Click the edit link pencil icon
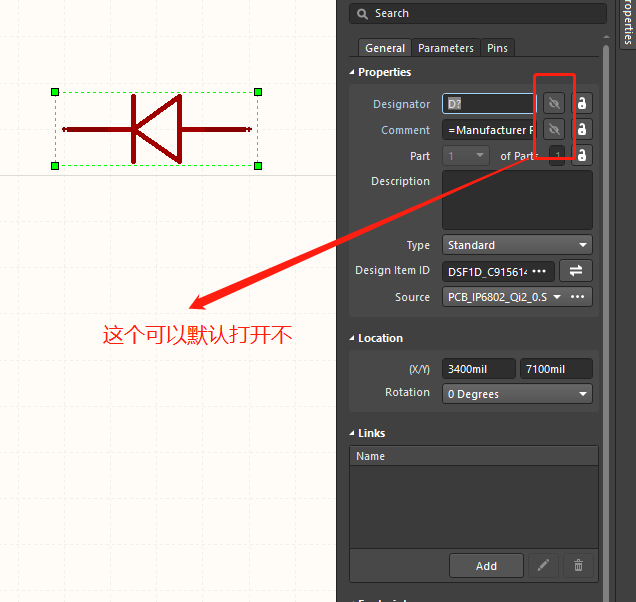636x602 pixels. pyautogui.click(x=544, y=565)
